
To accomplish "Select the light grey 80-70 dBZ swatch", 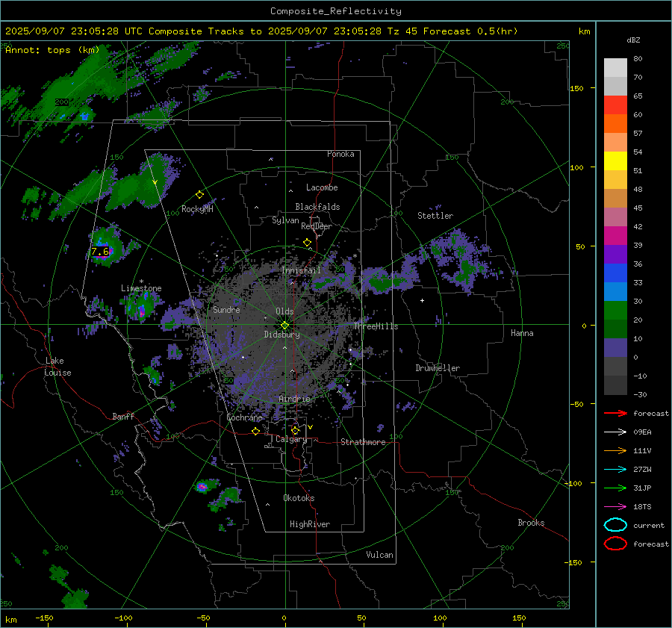I will click(615, 68).
